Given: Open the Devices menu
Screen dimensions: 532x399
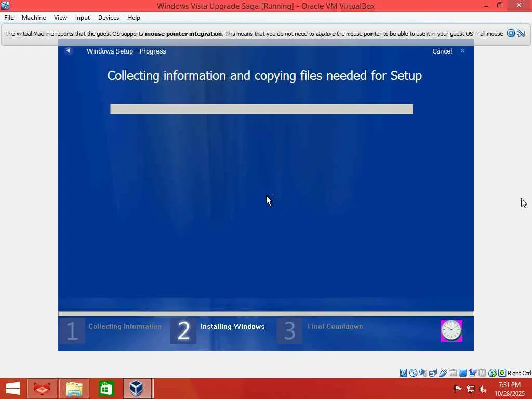Looking at the screenshot, I should click(109, 18).
